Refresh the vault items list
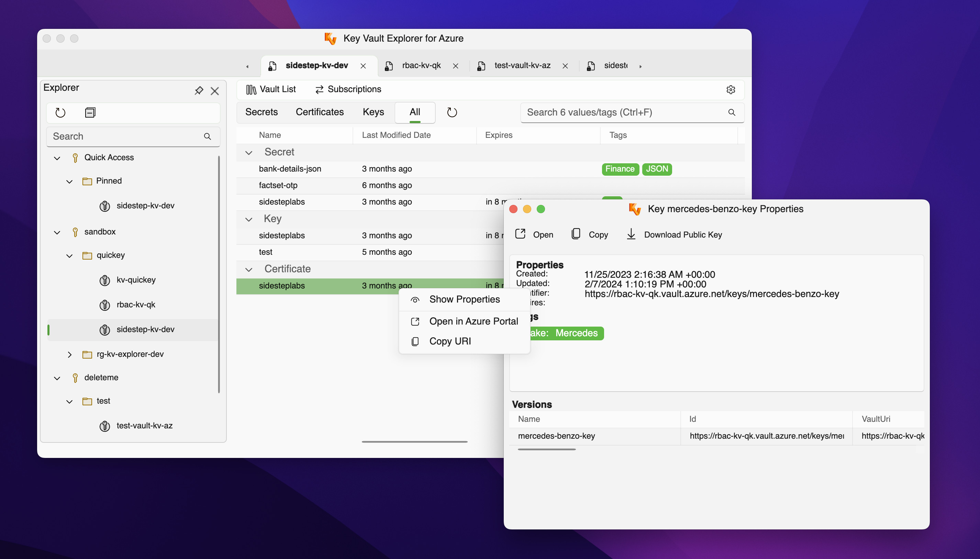The image size is (980, 559). pos(452,112)
